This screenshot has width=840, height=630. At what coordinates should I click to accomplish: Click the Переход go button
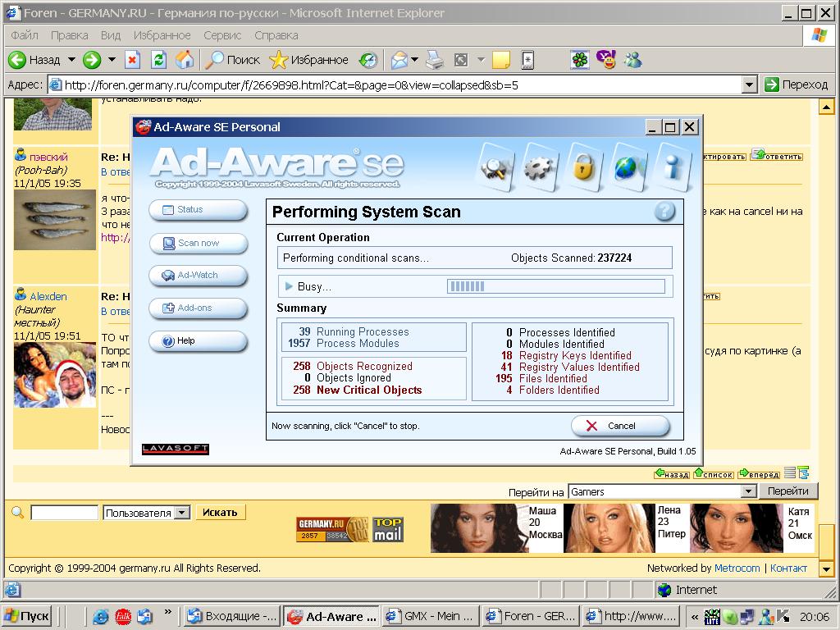coord(796,84)
